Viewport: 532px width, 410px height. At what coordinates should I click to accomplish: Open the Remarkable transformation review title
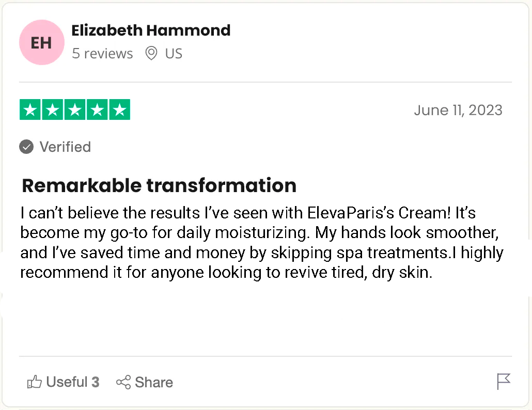(x=159, y=185)
